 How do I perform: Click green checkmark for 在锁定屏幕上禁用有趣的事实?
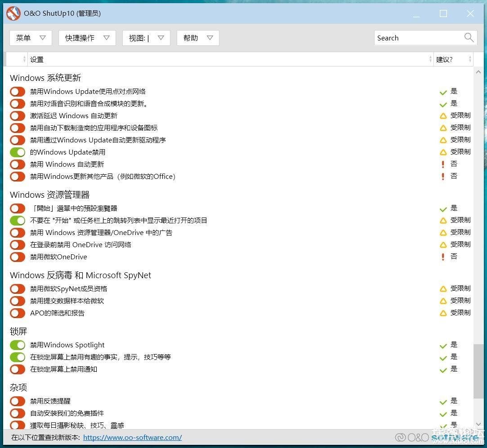point(443,358)
